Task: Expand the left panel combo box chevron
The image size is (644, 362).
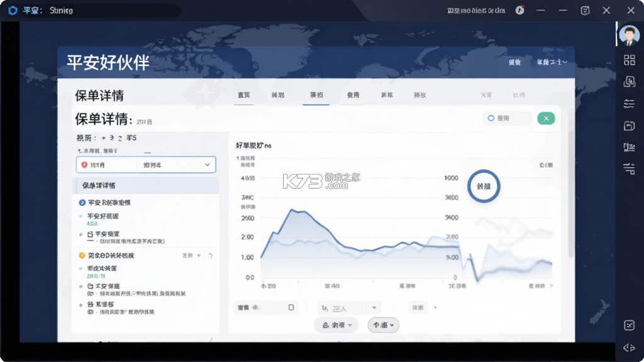Action: click(x=208, y=165)
